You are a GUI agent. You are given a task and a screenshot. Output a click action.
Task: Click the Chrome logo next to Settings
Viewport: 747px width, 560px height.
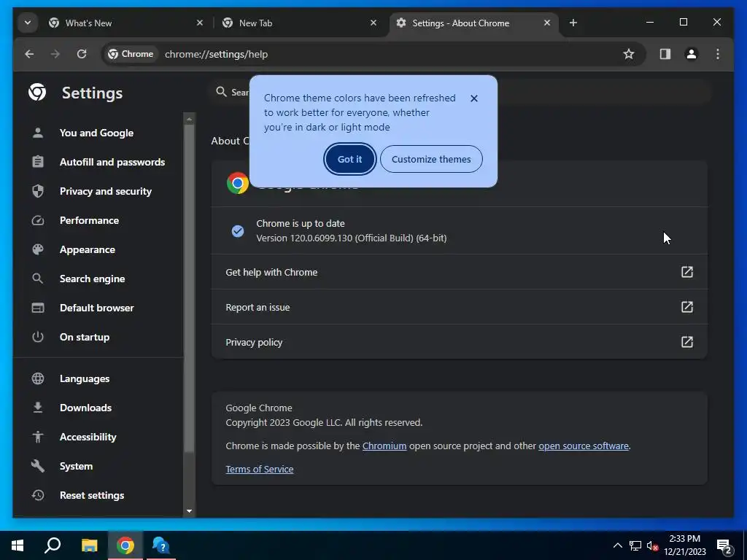tap(37, 92)
